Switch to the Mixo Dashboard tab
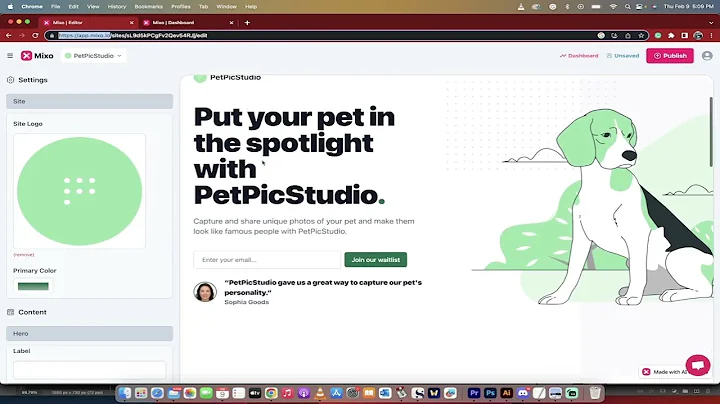Viewport: 720px width, 404px height. [188, 22]
